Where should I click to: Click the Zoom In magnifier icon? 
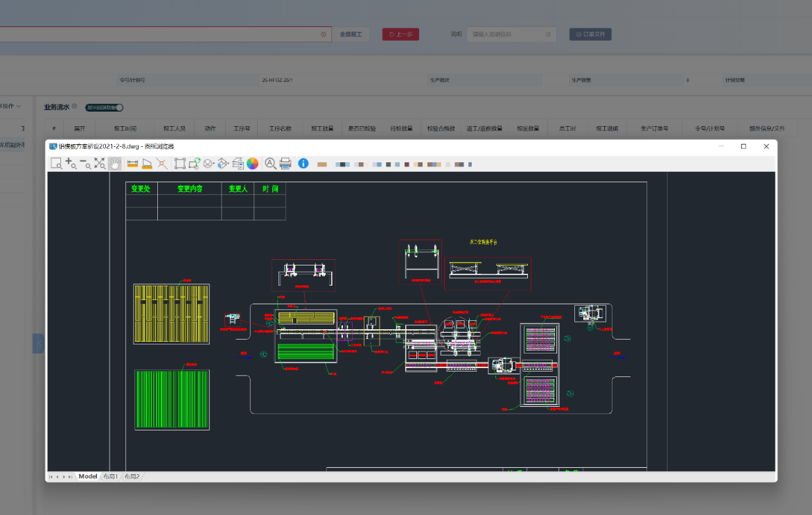tap(71, 164)
